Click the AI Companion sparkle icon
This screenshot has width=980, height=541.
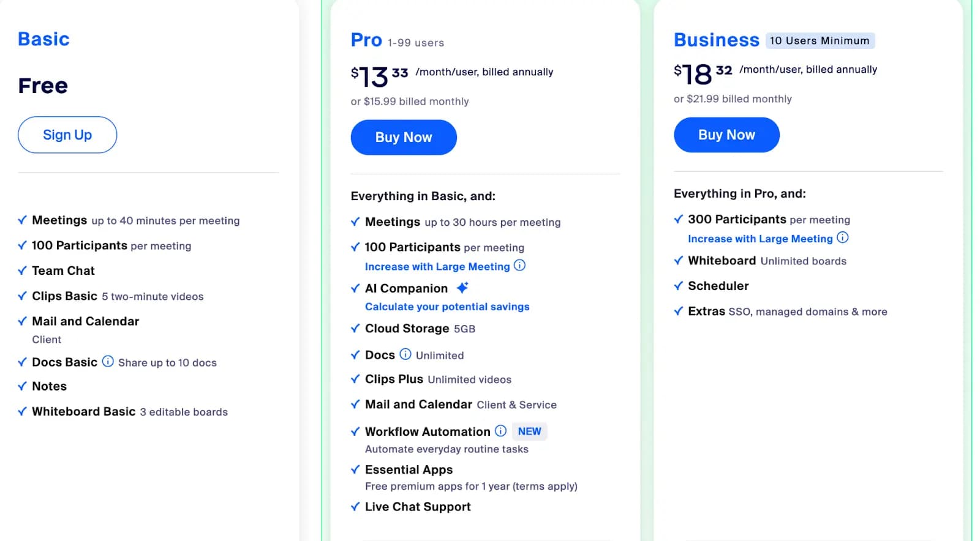[x=462, y=286]
